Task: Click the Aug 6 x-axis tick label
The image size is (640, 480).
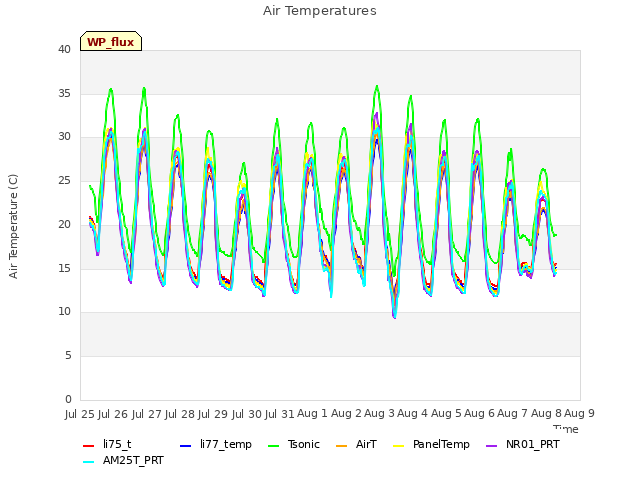Action: pyautogui.click(x=479, y=413)
